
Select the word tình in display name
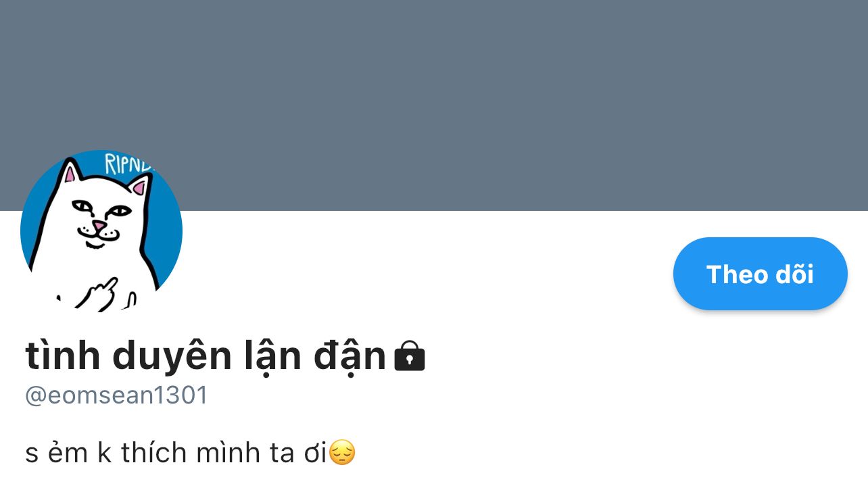(61, 355)
